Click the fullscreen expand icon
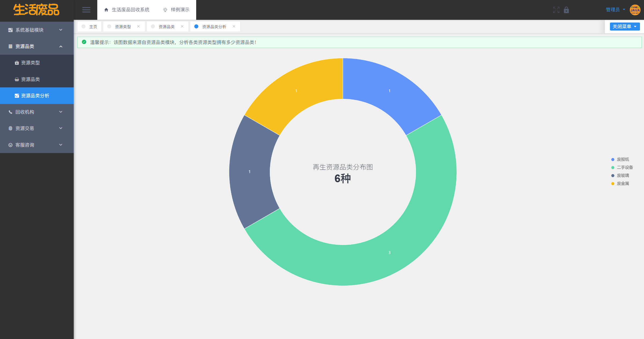This screenshot has width=644, height=339. [x=556, y=10]
